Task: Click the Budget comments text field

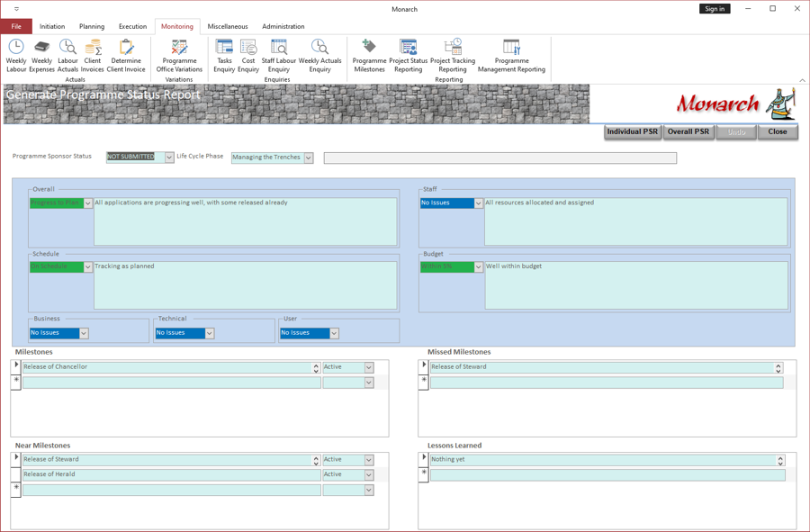Action: point(636,285)
